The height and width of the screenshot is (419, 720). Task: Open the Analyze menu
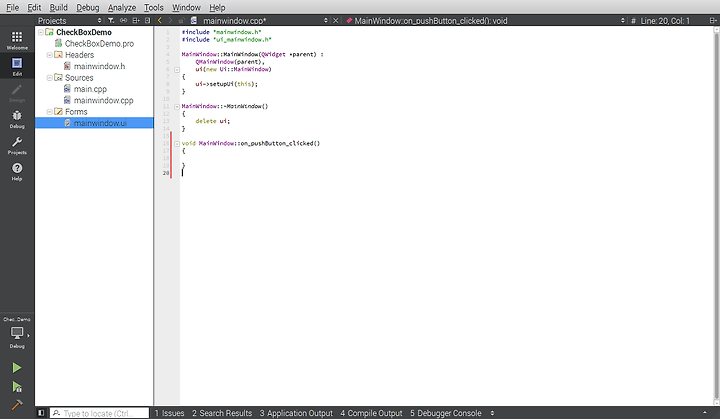coord(122,7)
